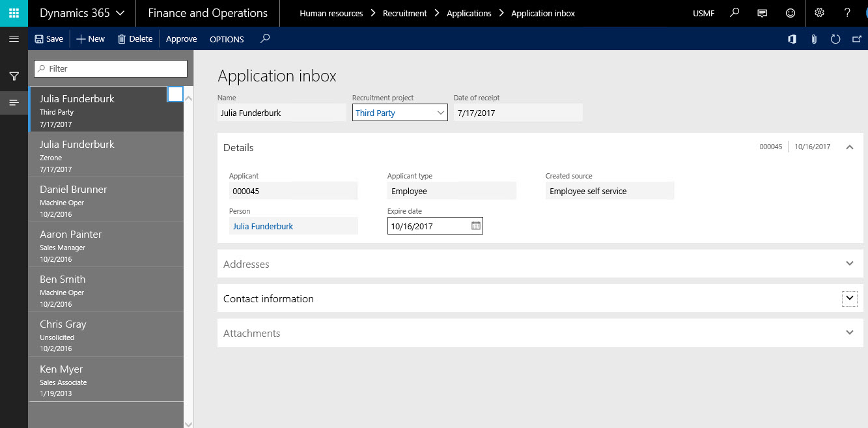Click the Application inbox breadcrumb

point(543,13)
